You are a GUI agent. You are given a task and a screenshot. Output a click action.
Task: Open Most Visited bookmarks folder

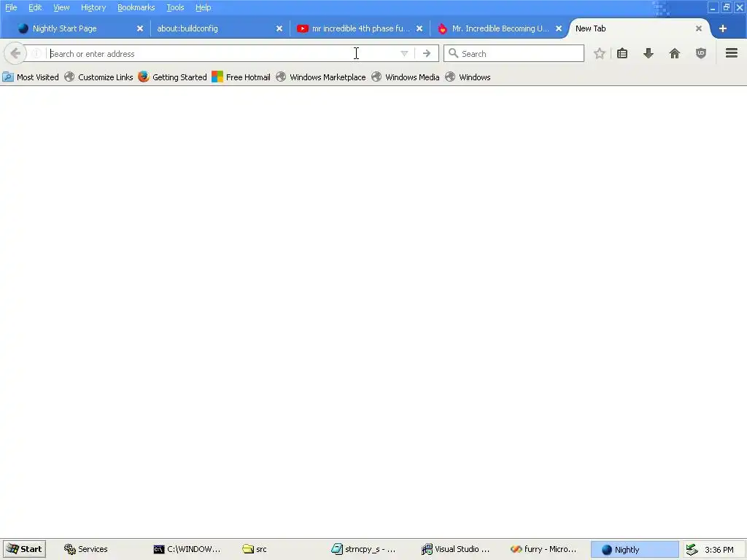31,77
